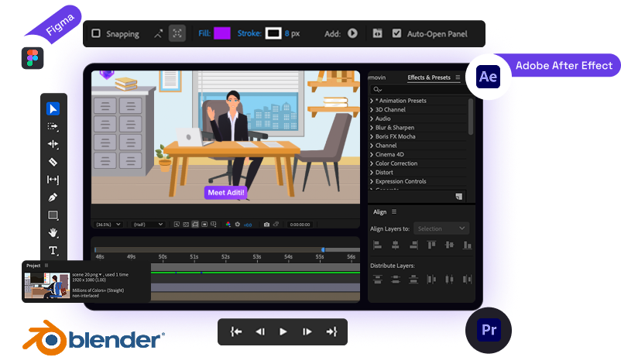The height and width of the screenshot is (364, 621).
Task: Pick the Rectangle shape tool
Action: (53, 215)
